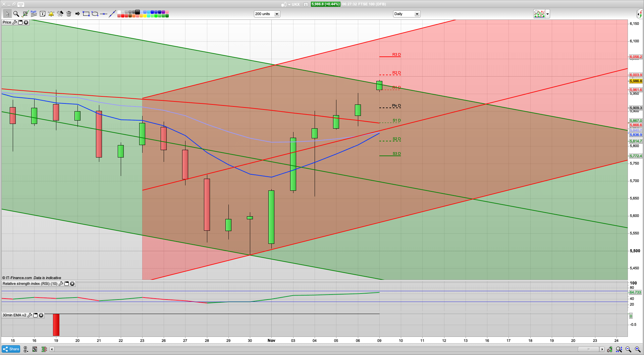This screenshot has width=644, height=355.
Task: Select the trendline drawing tool
Action: point(112,14)
